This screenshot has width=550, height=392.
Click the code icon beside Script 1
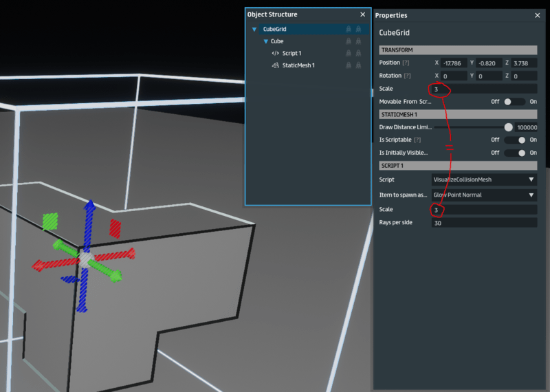[275, 54]
